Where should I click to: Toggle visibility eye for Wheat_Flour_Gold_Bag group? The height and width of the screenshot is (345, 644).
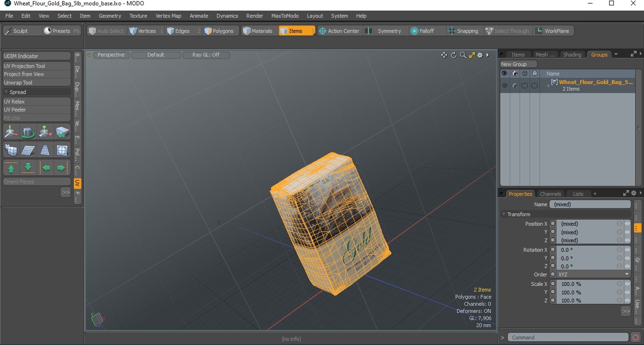504,86
